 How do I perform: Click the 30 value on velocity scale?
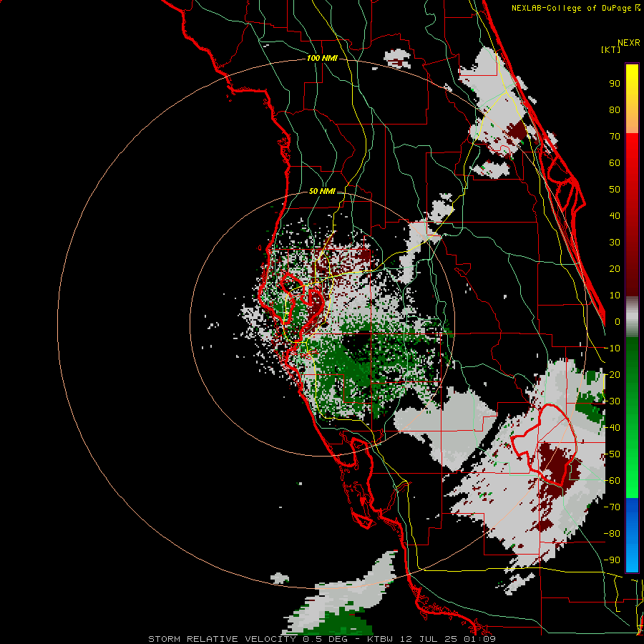click(x=615, y=243)
